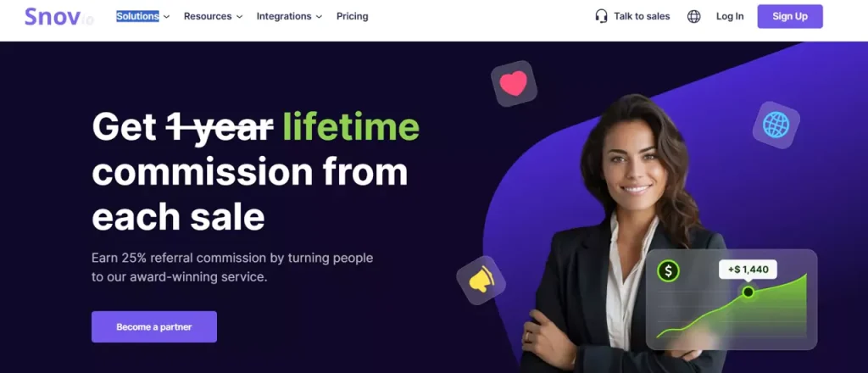The width and height of the screenshot is (868, 373).
Task: Click the green dot on earnings chart
Action: [748, 292]
